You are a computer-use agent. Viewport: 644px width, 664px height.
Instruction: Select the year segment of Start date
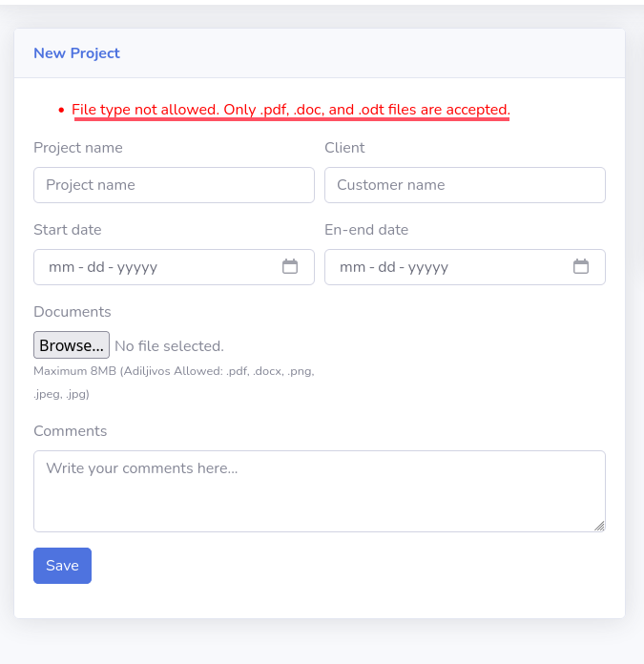pyautogui.click(x=137, y=267)
